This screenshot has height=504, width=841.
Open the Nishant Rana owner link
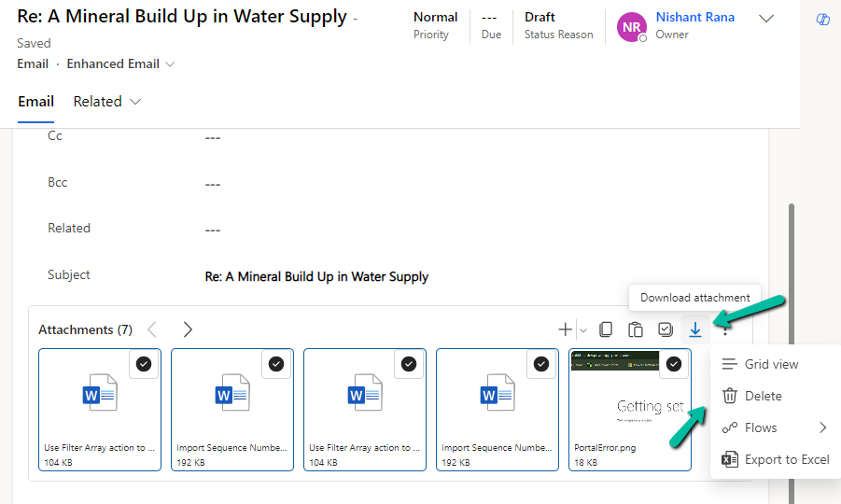pos(694,18)
